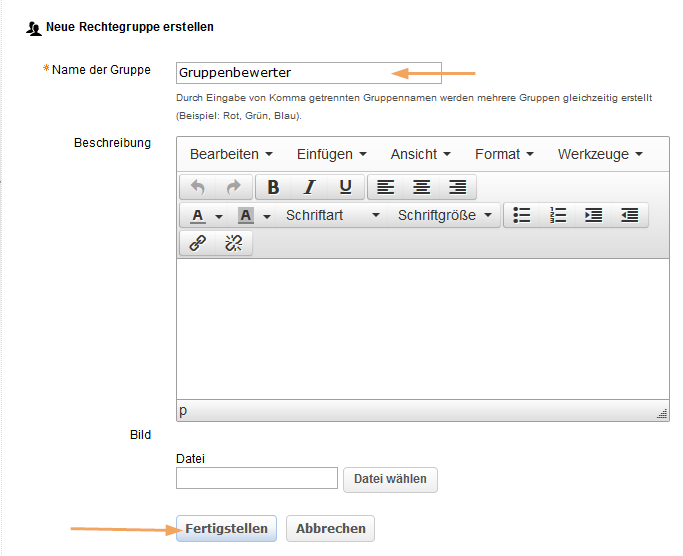Insert a bulleted list
The width and height of the screenshot is (683, 556).
pyautogui.click(x=521, y=215)
